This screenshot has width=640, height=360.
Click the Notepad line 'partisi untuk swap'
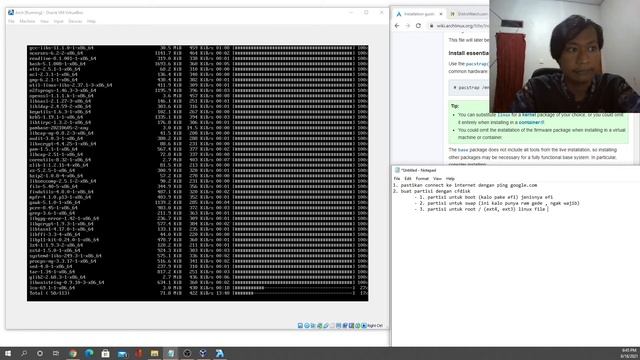click(x=497, y=203)
